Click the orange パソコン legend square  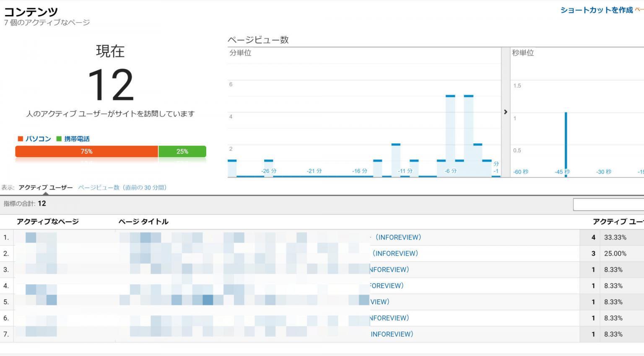point(20,139)
